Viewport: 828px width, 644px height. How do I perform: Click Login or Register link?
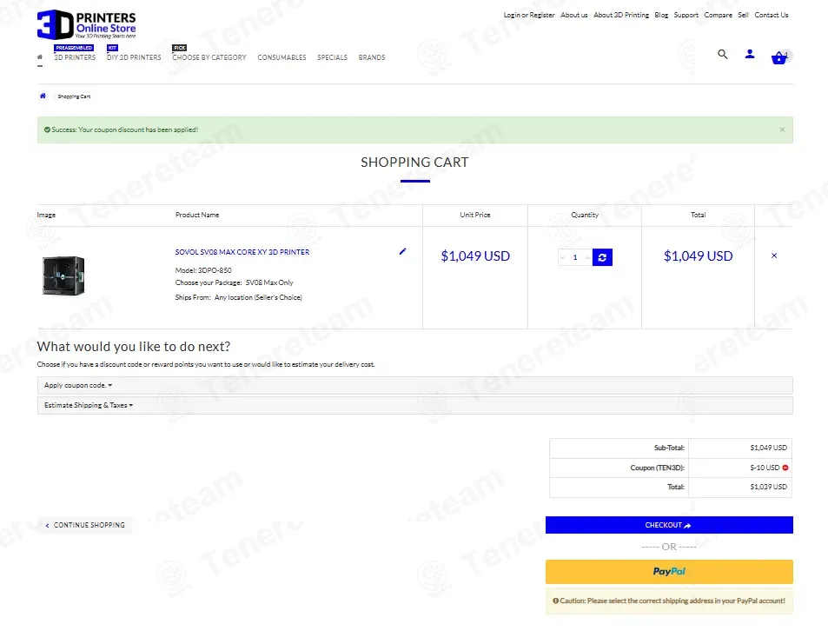coord(529,15)
